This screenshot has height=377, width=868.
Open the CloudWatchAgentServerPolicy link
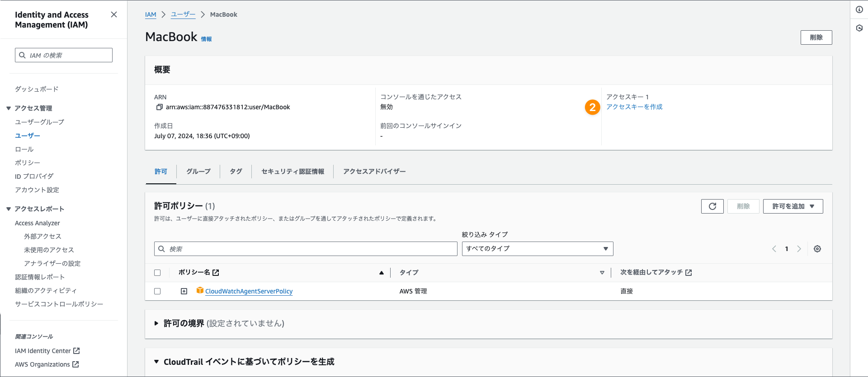click(x=249, y=291)
